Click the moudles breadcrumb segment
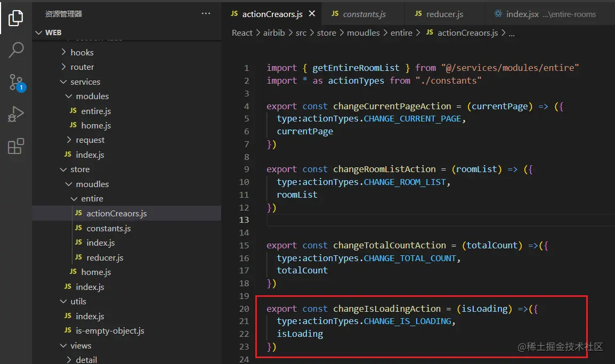This screenshot has height=364, width=615. click(x=363, y=33)
